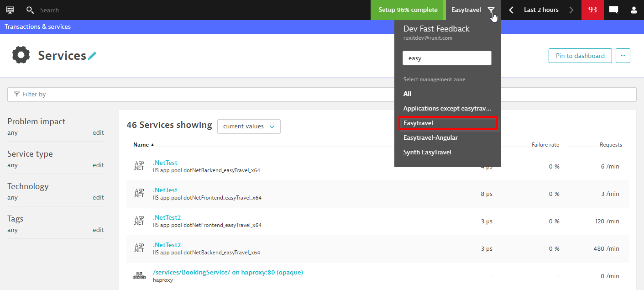This screenshot has width=644, height=290.
Task: Click the search magnifier icon
Action: click(x=30, y=10)
